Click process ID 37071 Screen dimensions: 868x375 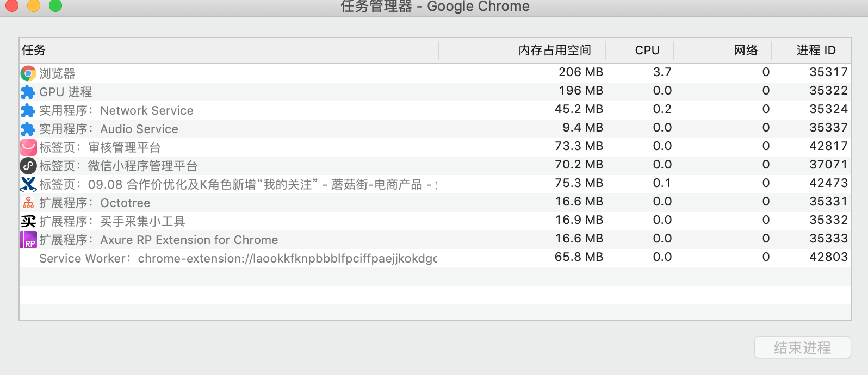coord(828,165)
